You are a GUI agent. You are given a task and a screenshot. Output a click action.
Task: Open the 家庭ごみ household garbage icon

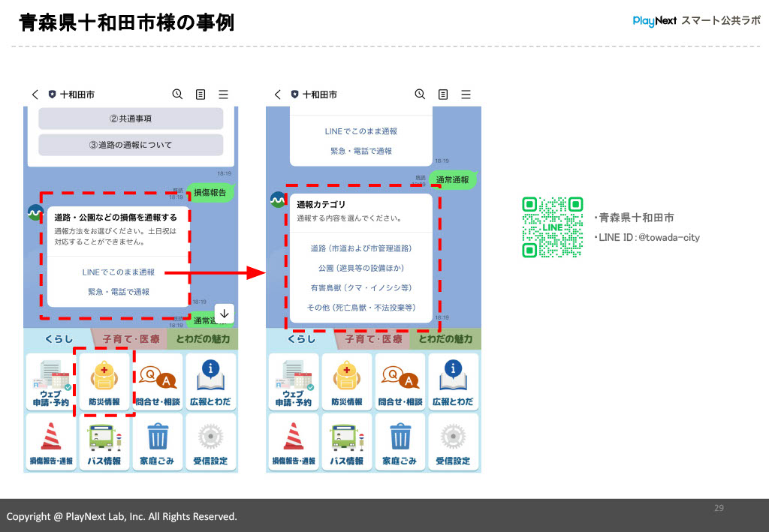[x=158, y=442]
